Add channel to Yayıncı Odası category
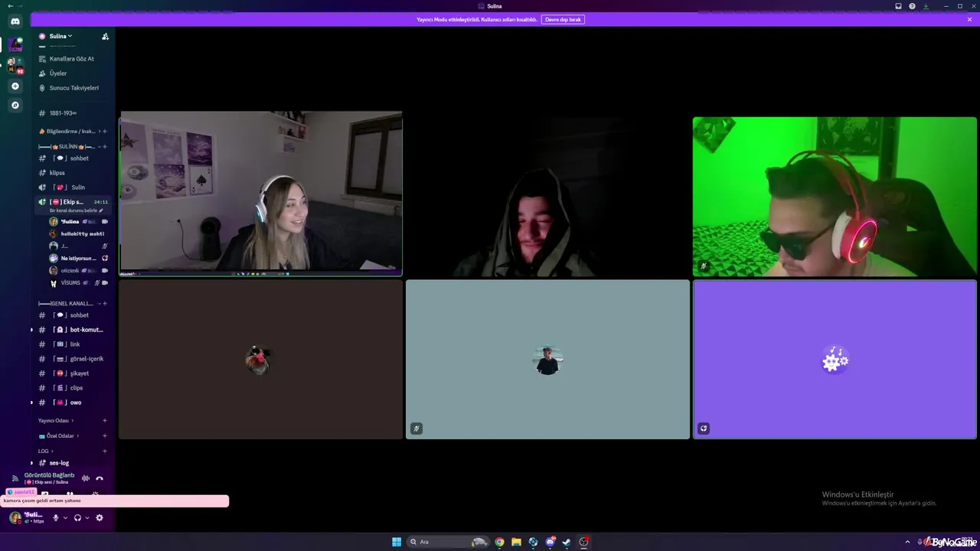Image resolution: width=980 pixels, height=551 pixels. [x=105, y=421]
